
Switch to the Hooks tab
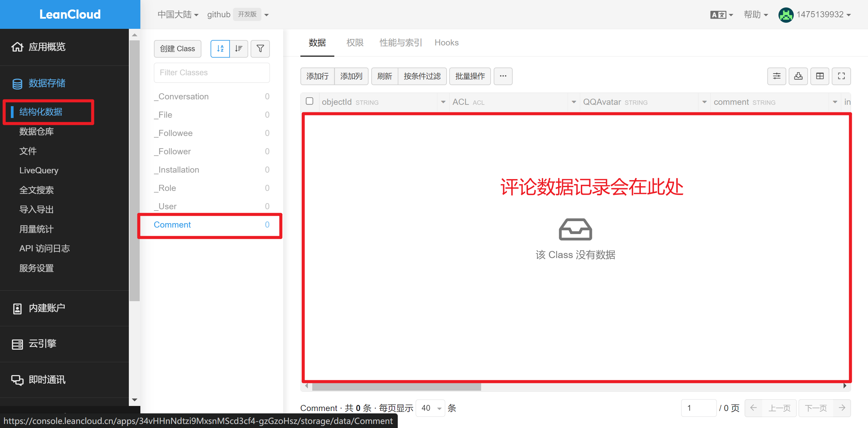(446, 43)
